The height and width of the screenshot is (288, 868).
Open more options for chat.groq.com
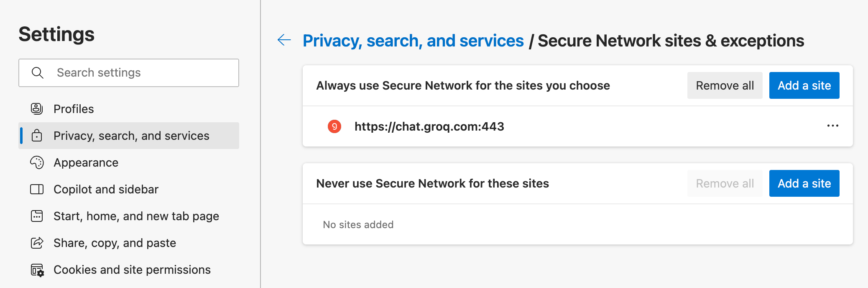(x=832, y=126)
